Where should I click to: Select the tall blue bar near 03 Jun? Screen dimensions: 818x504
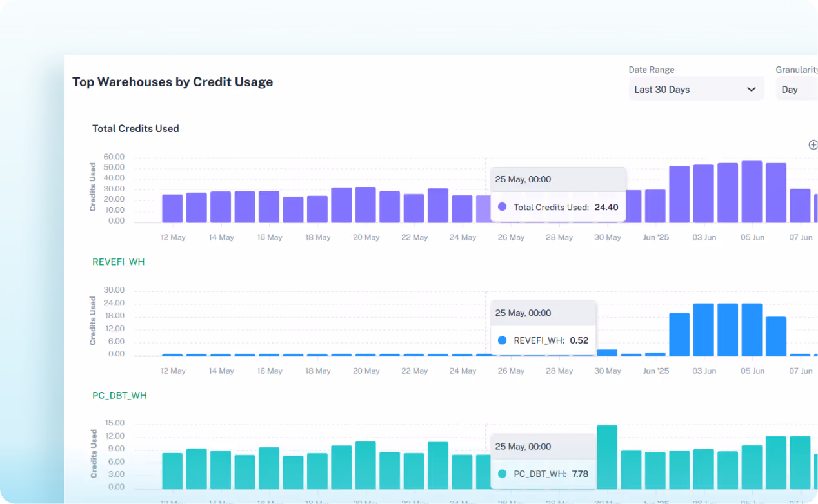(704, 329)
